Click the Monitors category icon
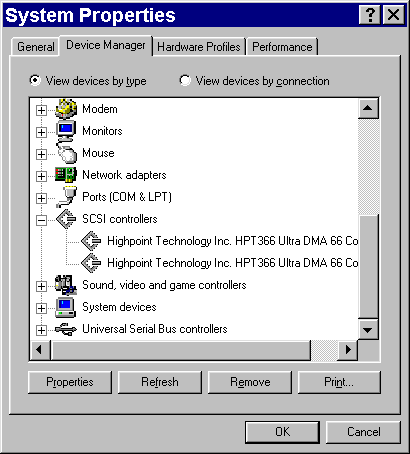Screen dimensions: 410x454 pos(66,131)
